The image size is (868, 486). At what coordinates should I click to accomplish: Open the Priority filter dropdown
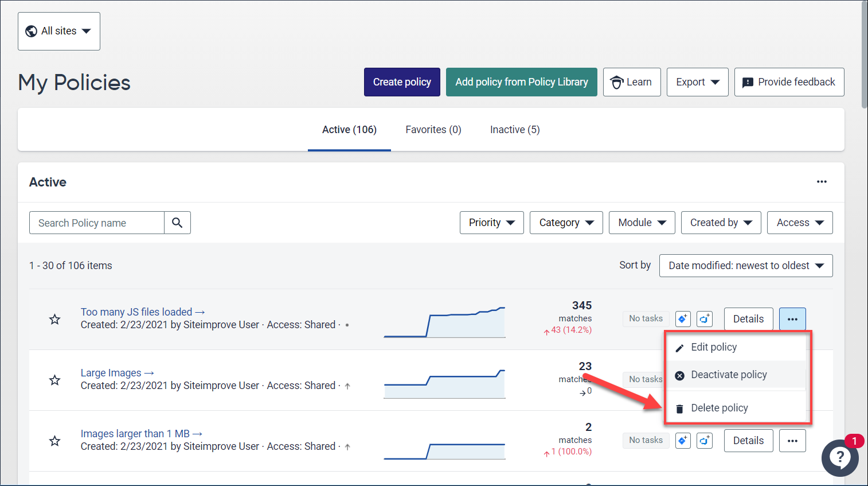(491, 223)
